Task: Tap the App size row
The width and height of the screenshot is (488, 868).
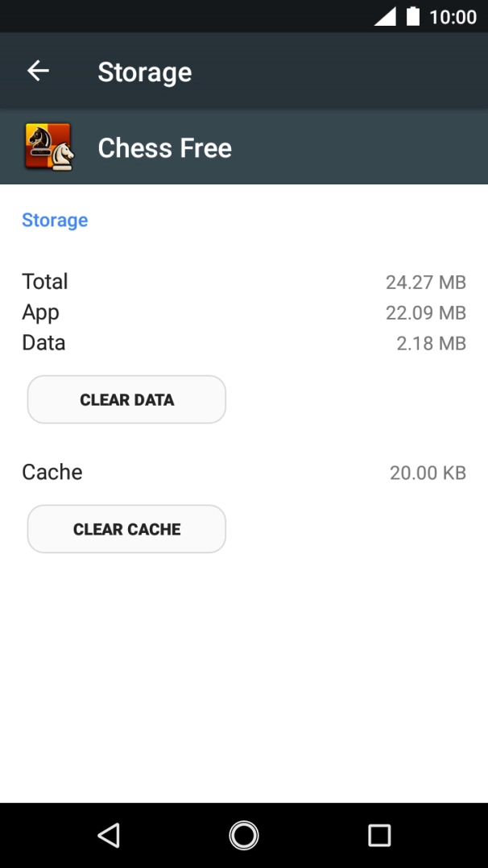Action: tap(40, 312)
